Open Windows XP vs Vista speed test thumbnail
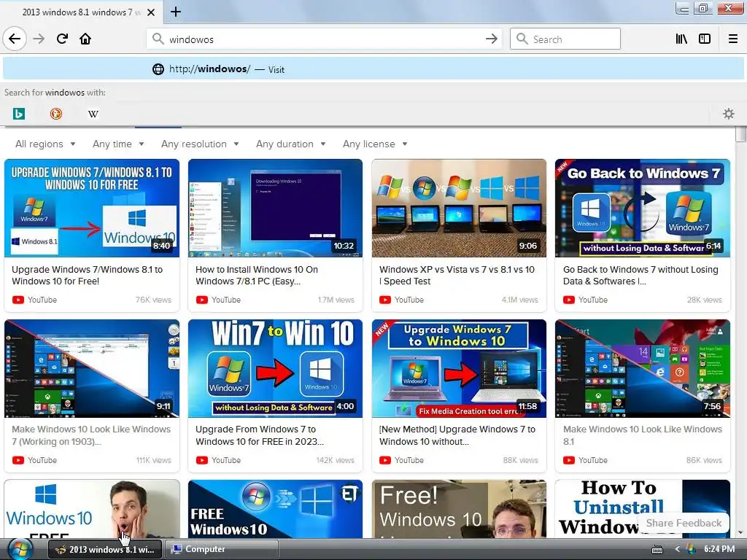747x560 pixels. [x=459, y=208]
